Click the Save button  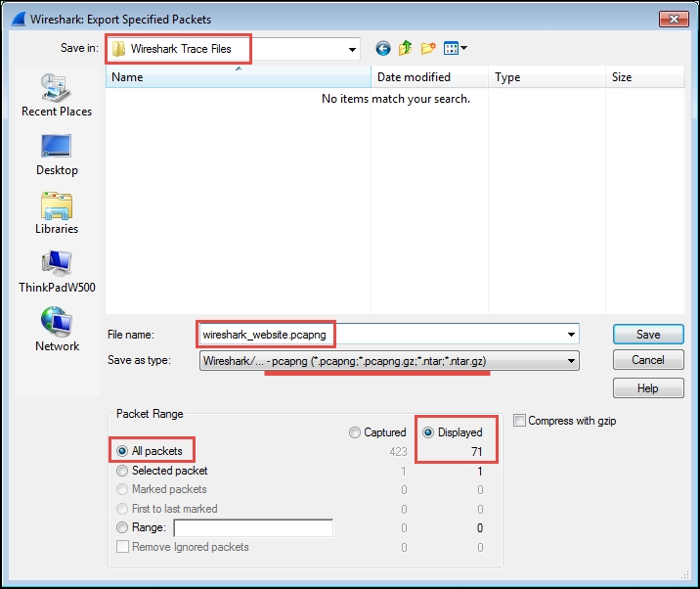pos(648,335)
